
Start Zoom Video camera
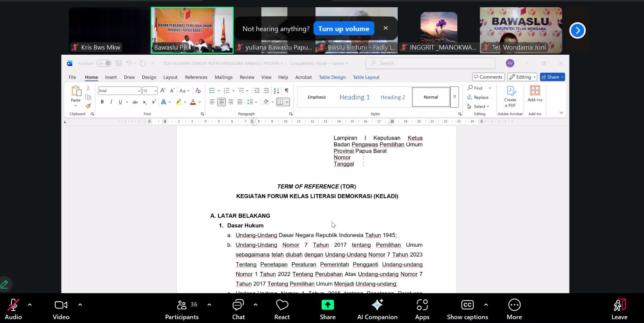coord(61,310)
